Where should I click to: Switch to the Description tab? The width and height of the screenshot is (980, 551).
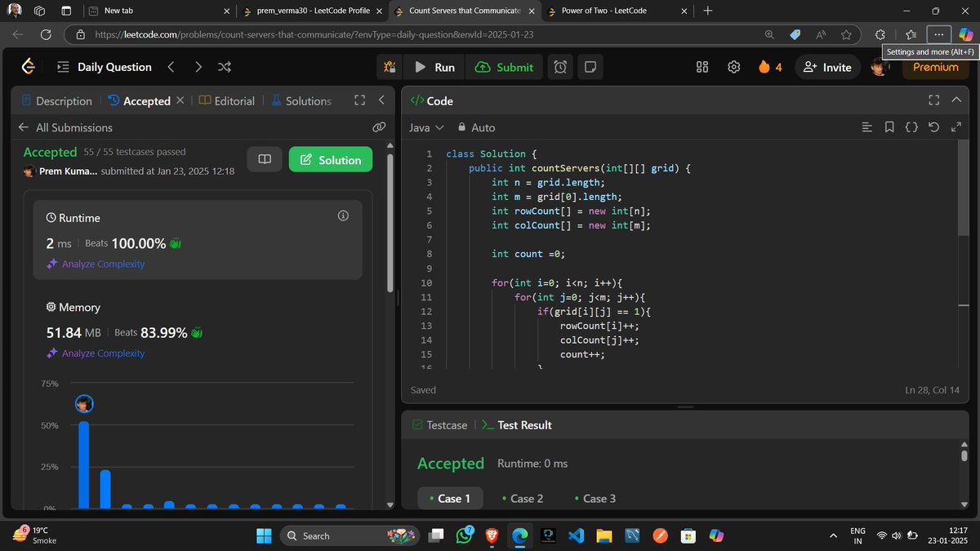pos(56,100)
